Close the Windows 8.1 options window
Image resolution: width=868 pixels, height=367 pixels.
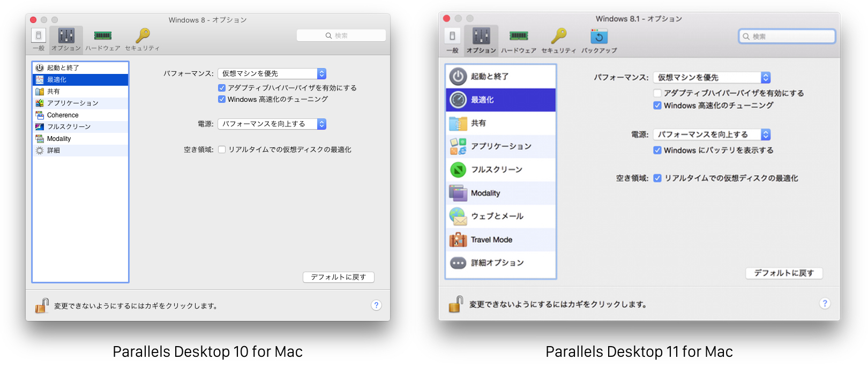tap(447, 18)
